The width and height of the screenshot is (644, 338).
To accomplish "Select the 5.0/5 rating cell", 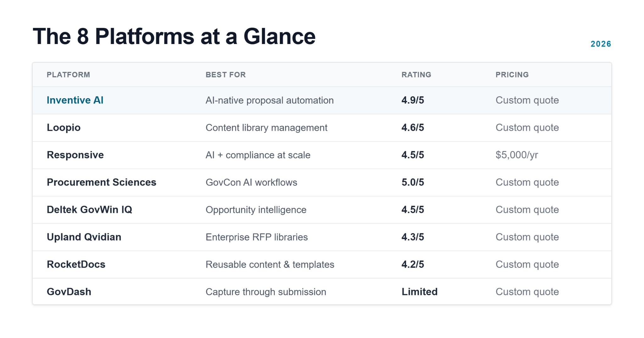I will coord(413,182).
